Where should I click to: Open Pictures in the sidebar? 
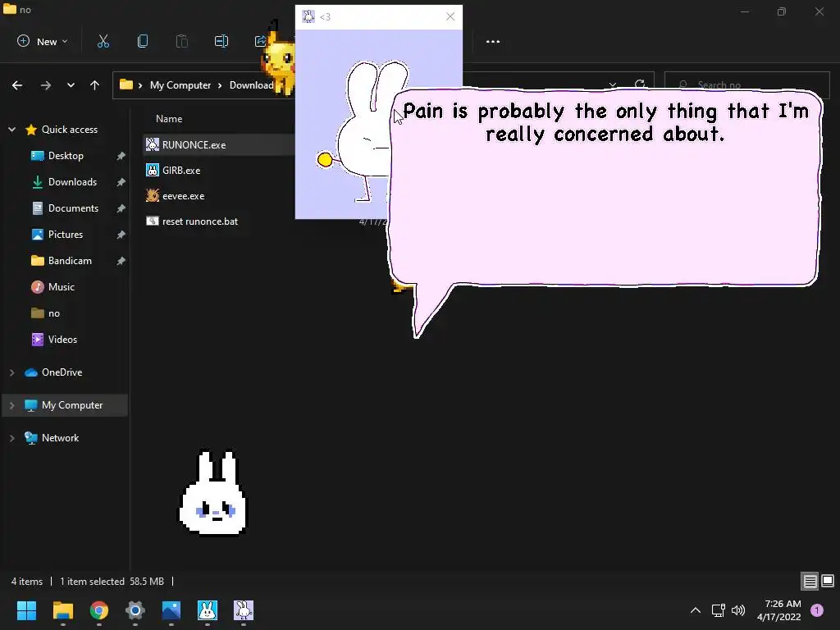coord(66,235)
